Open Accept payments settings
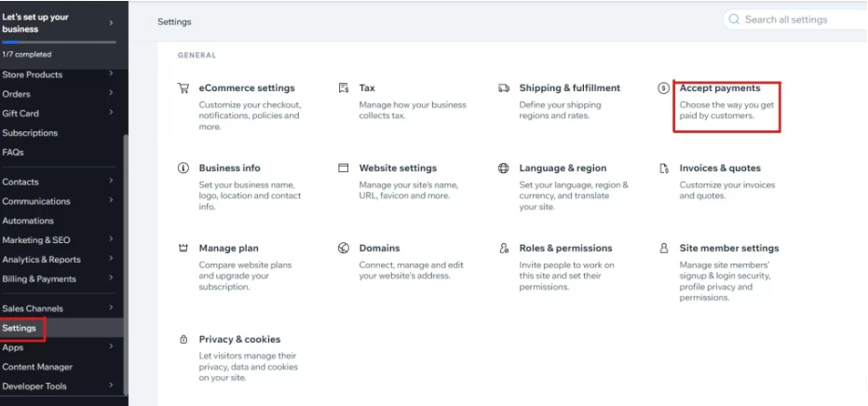The width and height of the screenshot is (868, 406). 720,88
